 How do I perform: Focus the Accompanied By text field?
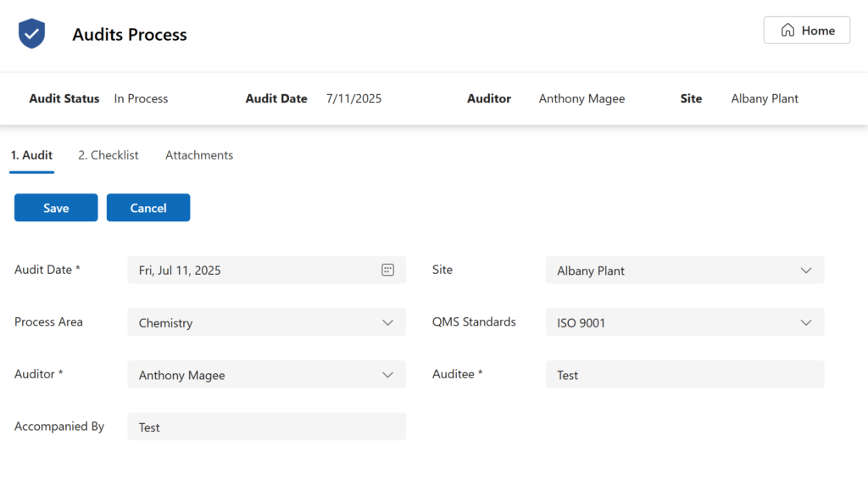pos(266,427)
